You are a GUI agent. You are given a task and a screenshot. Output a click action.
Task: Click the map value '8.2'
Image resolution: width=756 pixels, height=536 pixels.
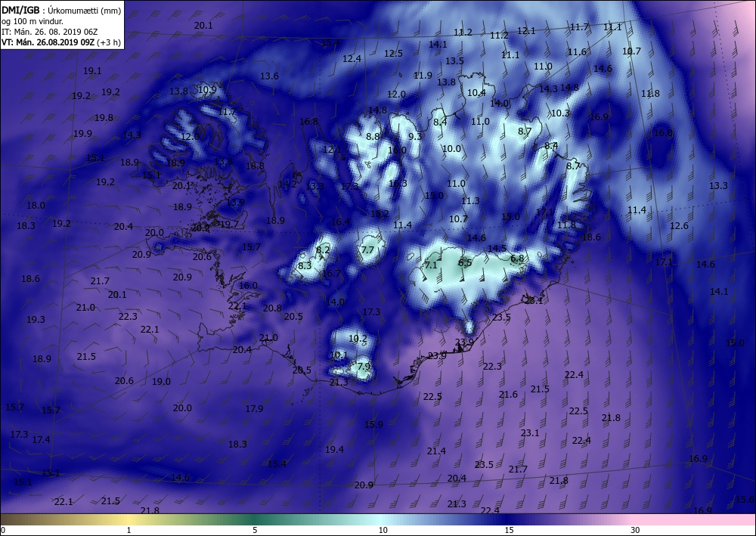point(323,249)
